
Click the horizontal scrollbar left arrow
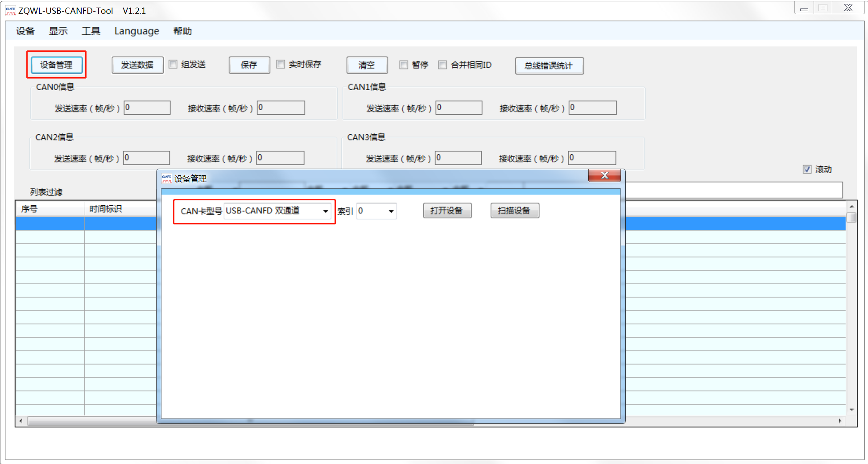[x=21, y=421]
